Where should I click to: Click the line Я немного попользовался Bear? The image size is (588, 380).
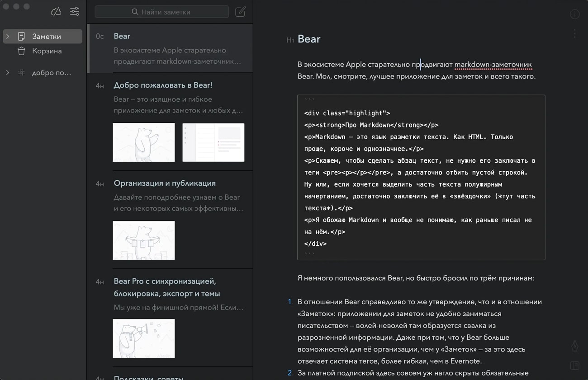tap(416, 278)
